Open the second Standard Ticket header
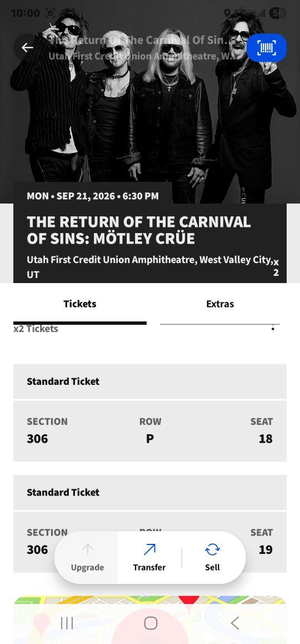The image size is (300, 644). coord(150,492)
